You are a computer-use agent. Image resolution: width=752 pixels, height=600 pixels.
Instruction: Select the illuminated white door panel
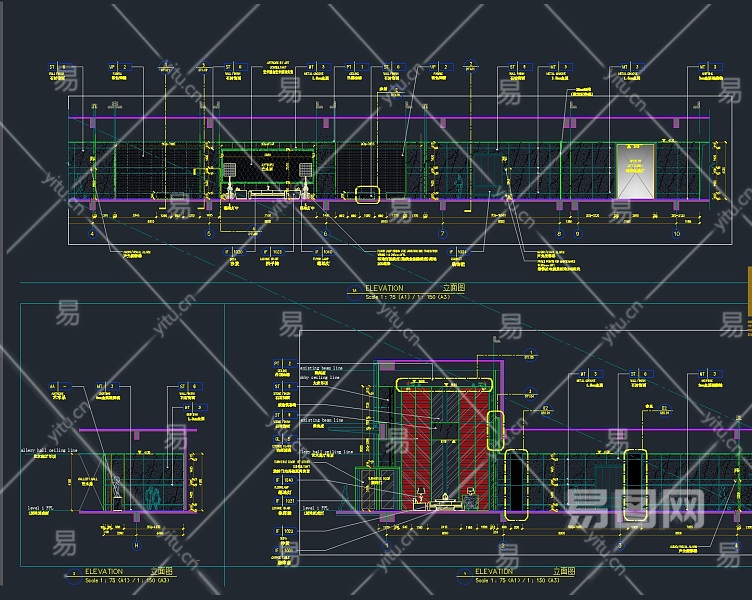(x=635, y=171)
